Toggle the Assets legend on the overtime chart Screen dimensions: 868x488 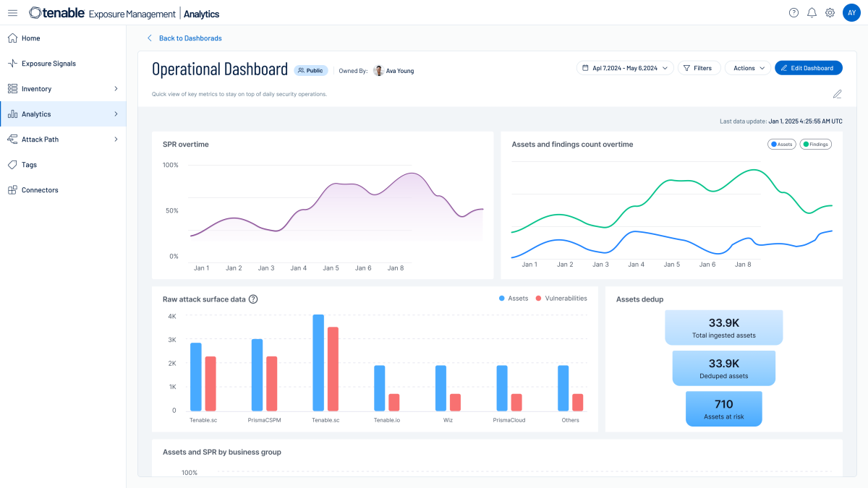[781, 144]
